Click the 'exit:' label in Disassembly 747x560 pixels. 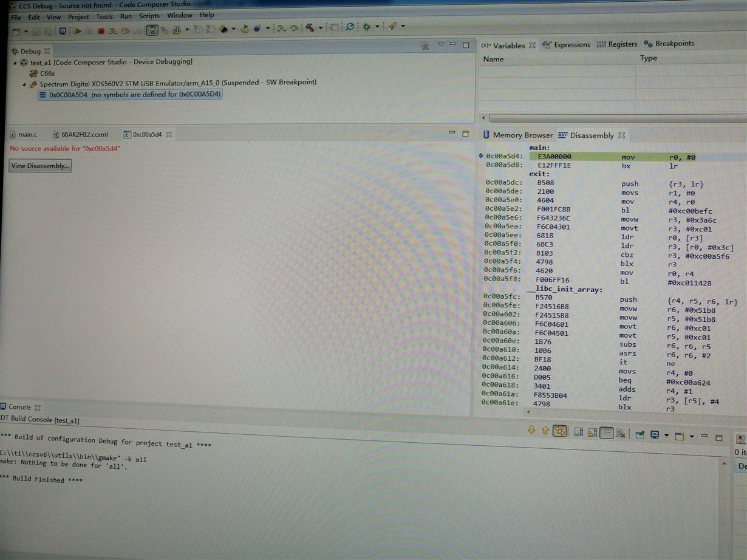[x=539, y=174]
